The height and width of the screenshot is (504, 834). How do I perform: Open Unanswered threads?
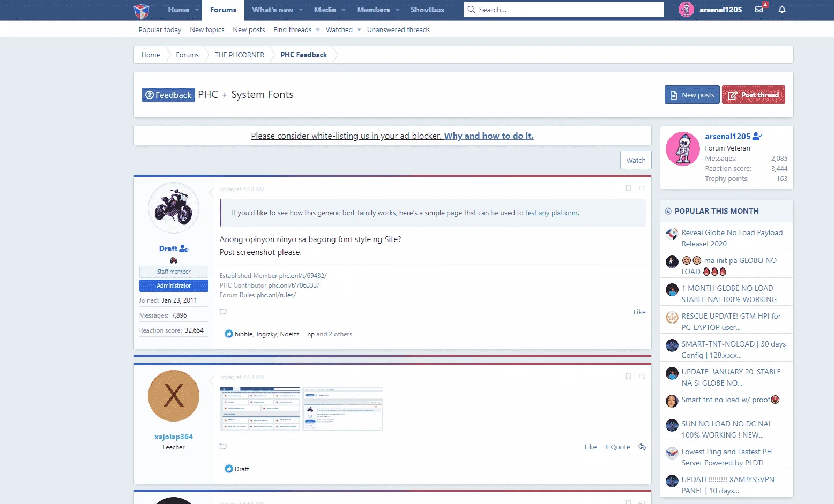coord(398,30)
